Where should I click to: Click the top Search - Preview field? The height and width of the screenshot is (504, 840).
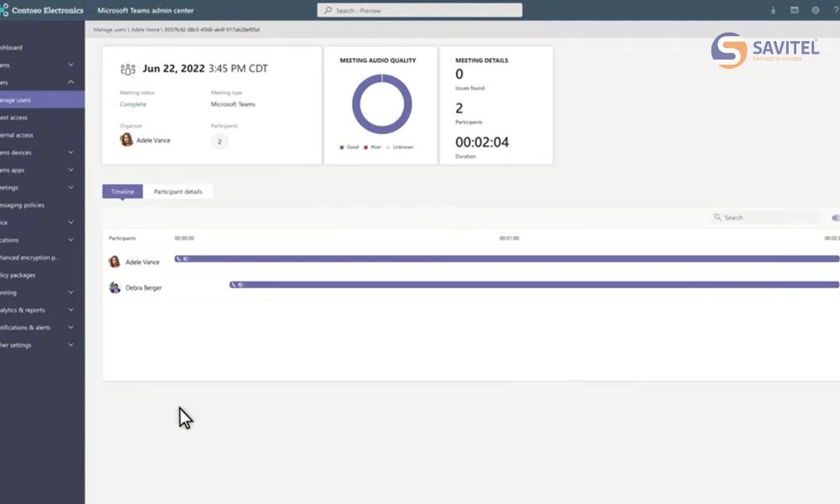pos(419,10)
